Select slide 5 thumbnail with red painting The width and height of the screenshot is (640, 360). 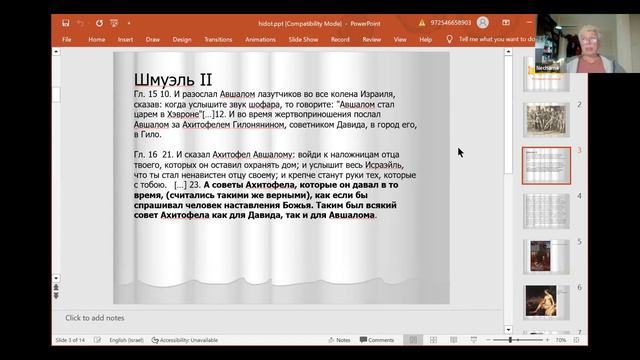(x=546, y=257)
